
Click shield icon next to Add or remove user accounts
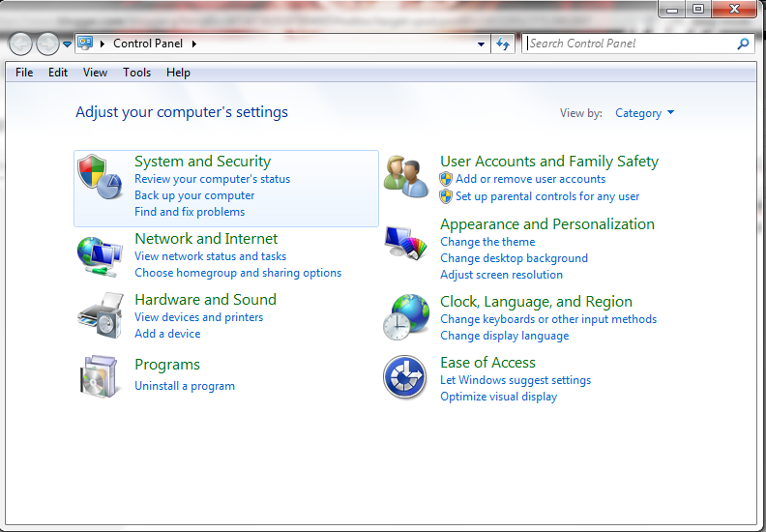coord(446,179)
